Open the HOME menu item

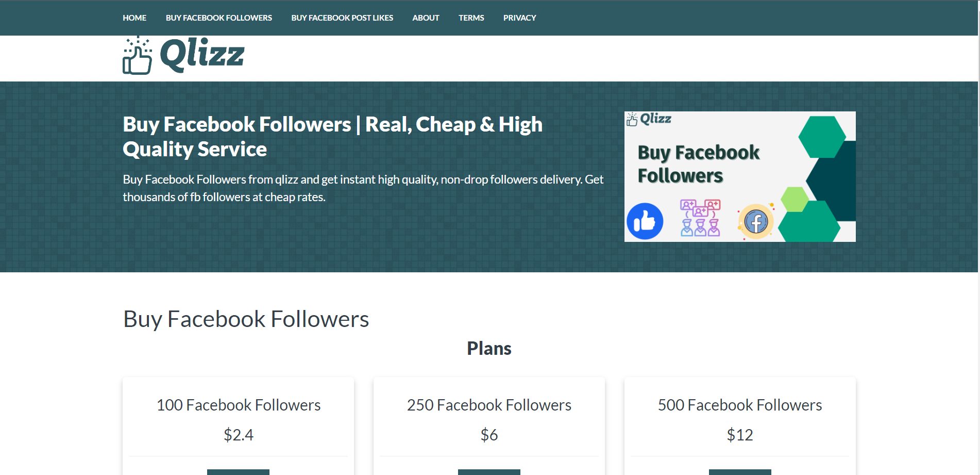[x=134, y=18]
